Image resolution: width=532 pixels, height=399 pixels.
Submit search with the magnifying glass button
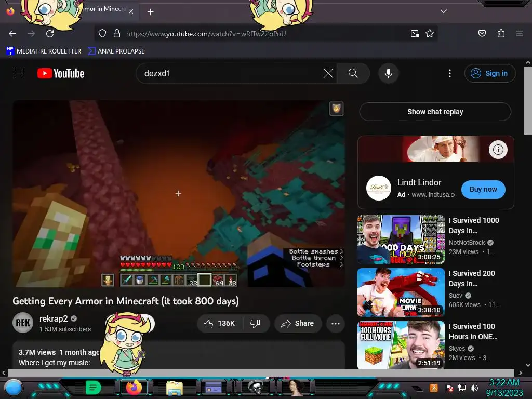(x=353, y=73)
